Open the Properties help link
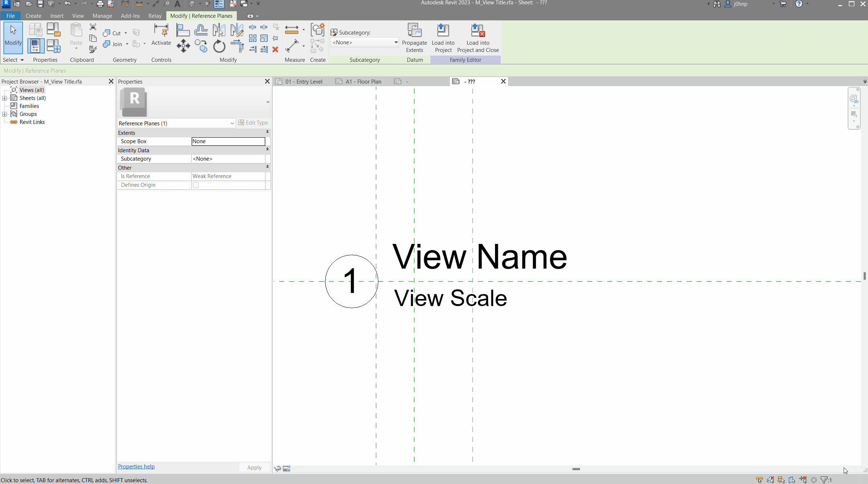The width and height of the screenshot is (868, 484). pos(136,466)
